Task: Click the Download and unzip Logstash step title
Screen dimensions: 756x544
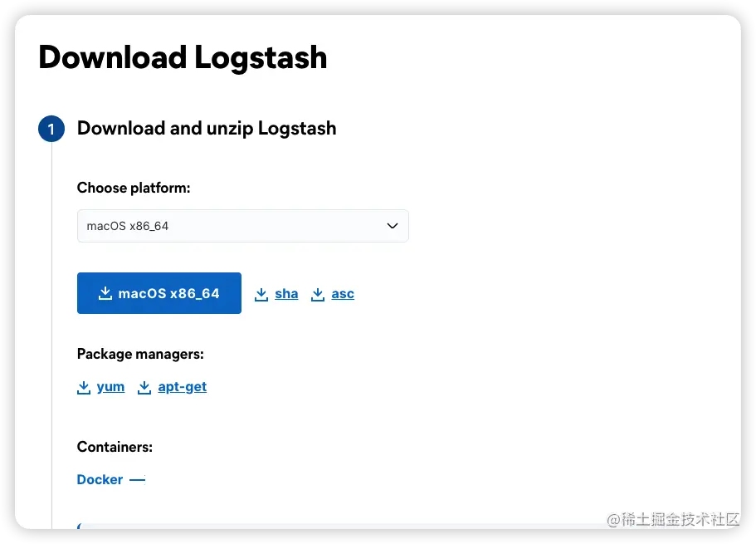Action: 206,128
